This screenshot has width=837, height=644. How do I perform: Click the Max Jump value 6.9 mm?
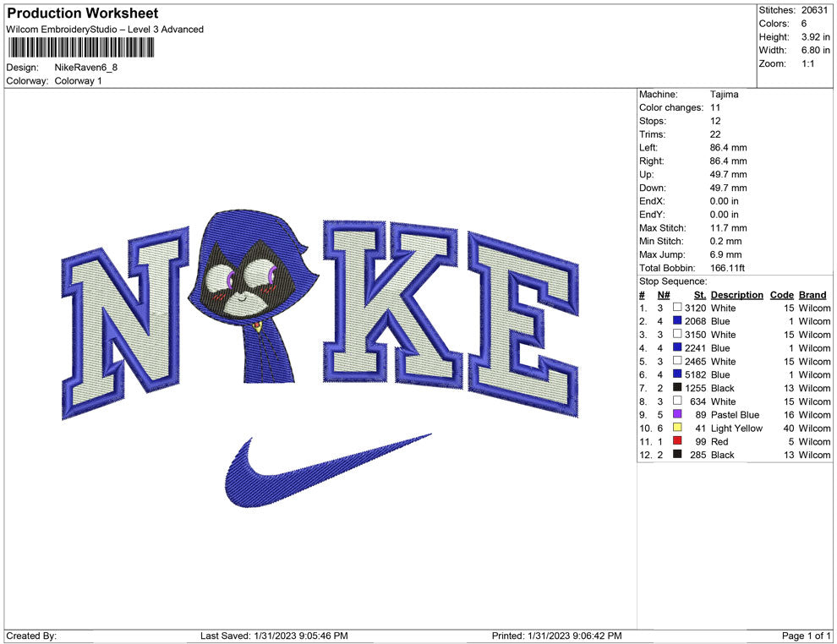pos(725,254)
